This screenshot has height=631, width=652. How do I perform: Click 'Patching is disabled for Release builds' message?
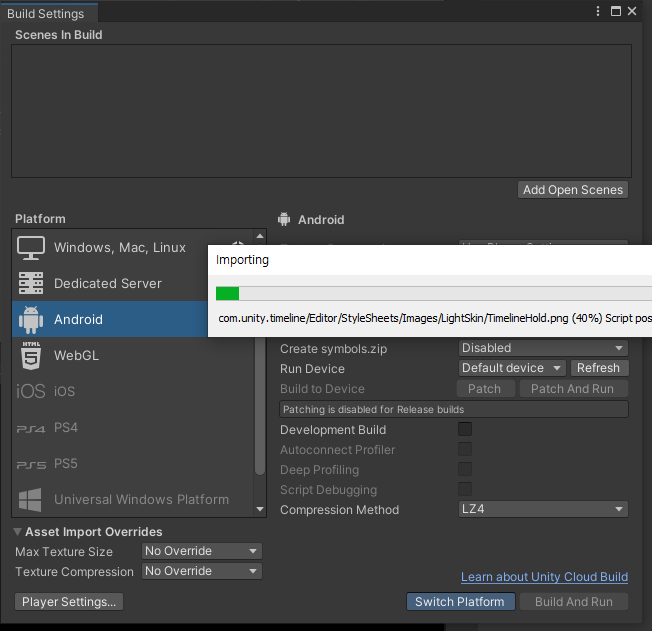pyautogui.click(x=454, y=409)
